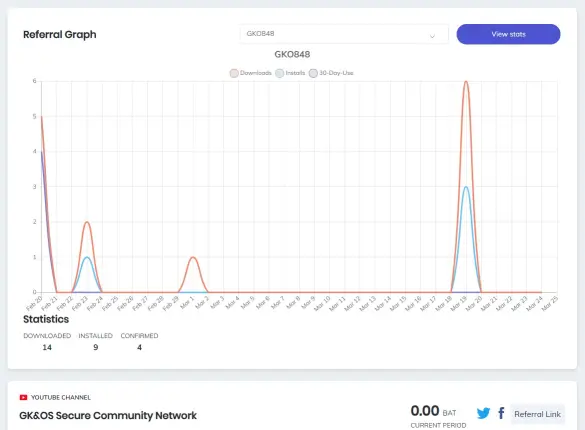Click the Statistics heading
585x430 pixels.
46,319
